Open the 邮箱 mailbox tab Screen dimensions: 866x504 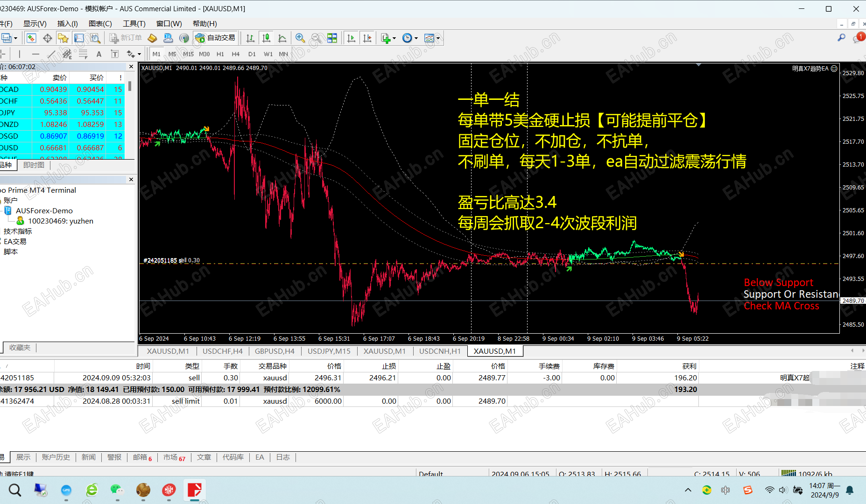tap(142, 457)
